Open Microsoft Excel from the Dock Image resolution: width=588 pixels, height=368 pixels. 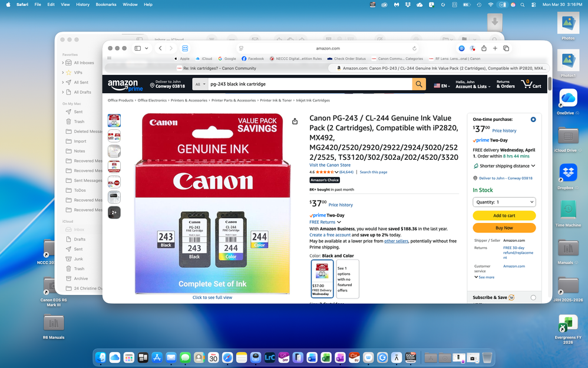pos(326,357)
